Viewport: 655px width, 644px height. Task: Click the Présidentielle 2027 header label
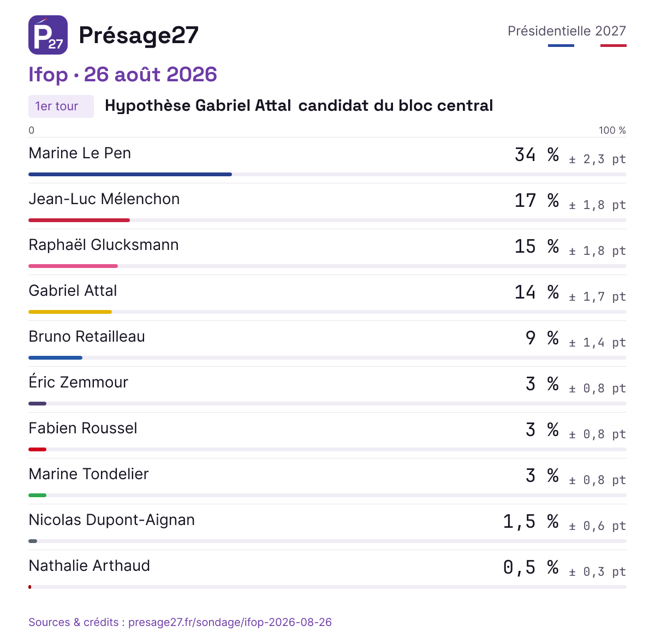[x=567, y=31]
